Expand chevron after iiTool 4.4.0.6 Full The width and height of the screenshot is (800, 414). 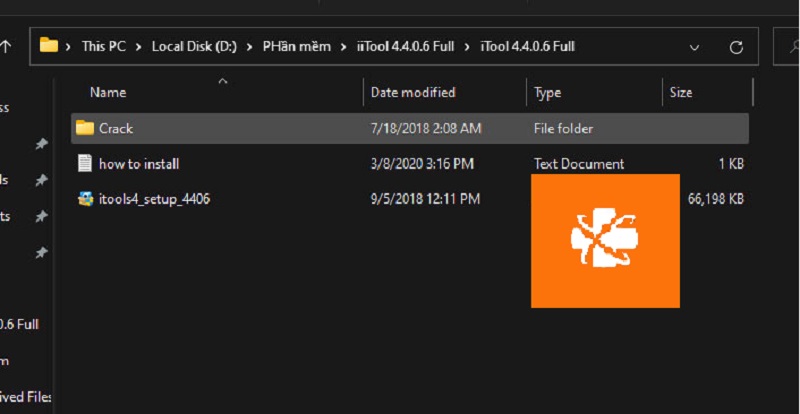click(467, 47)
